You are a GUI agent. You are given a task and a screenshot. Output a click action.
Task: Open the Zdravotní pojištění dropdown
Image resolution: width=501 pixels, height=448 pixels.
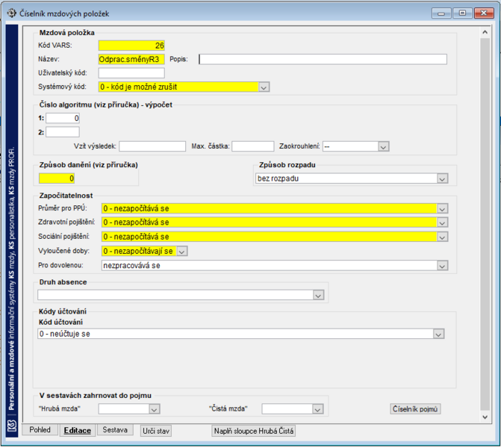(x=442, y=223)
